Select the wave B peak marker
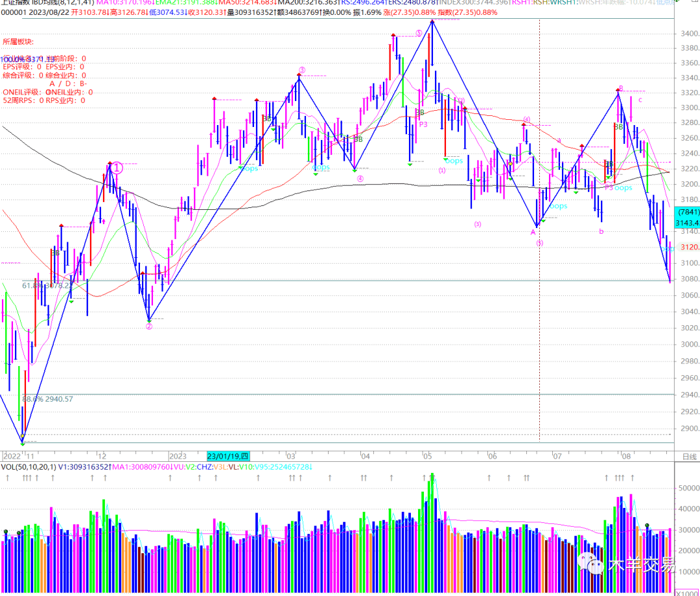Viewport: 700px width, 596px height. tap(620, 88)
